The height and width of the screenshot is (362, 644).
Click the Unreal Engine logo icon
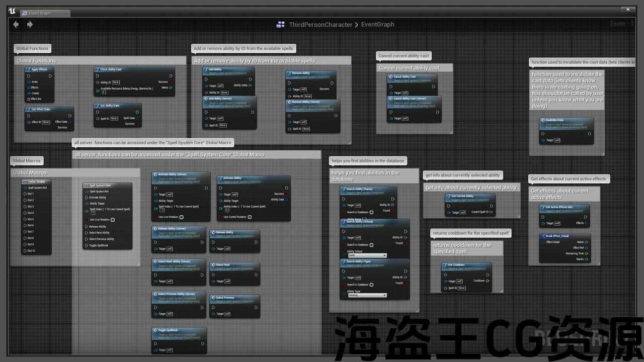pyautogui.click(x=12, y=12)
